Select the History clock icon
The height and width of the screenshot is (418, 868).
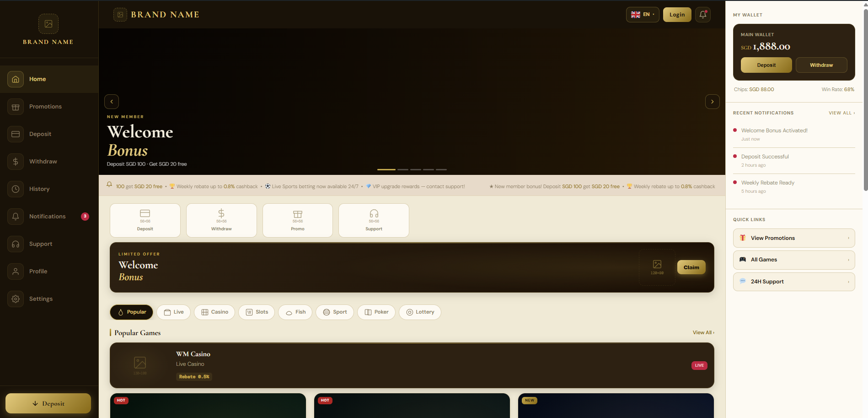pos(16,189)
